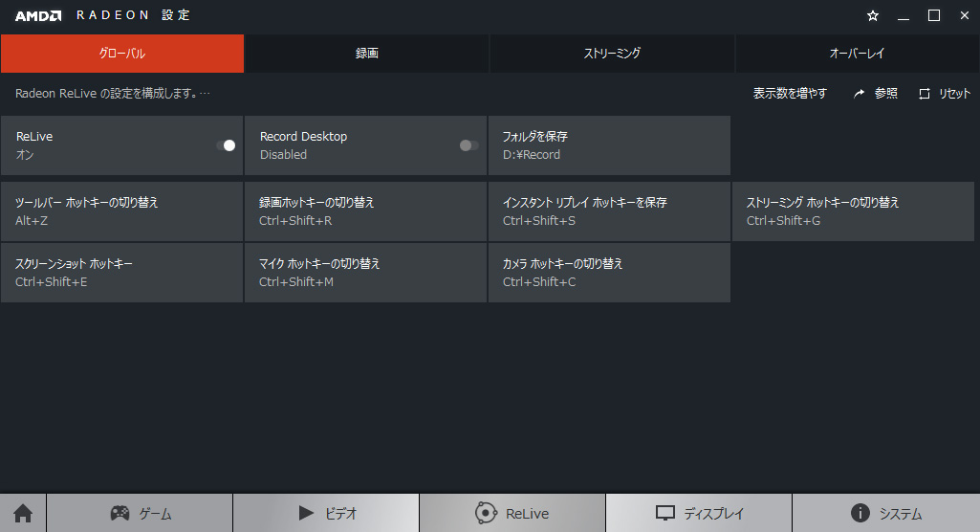Enable the Record Desktop toggle
This screenshot has height=532, width=980.
[468, 145]
